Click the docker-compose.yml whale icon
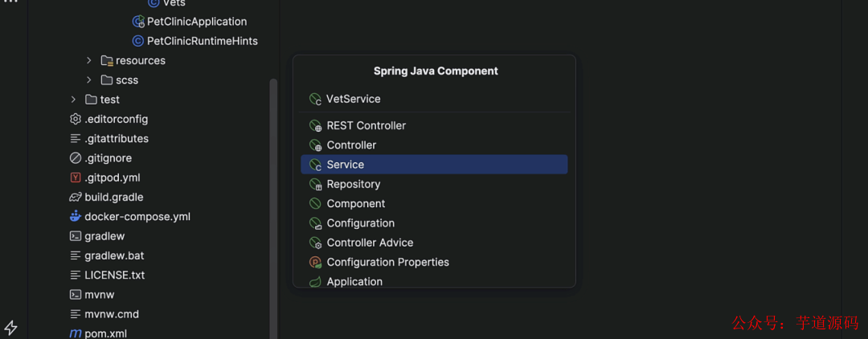This screenshot has height=339, width=868. click(76, 216)
